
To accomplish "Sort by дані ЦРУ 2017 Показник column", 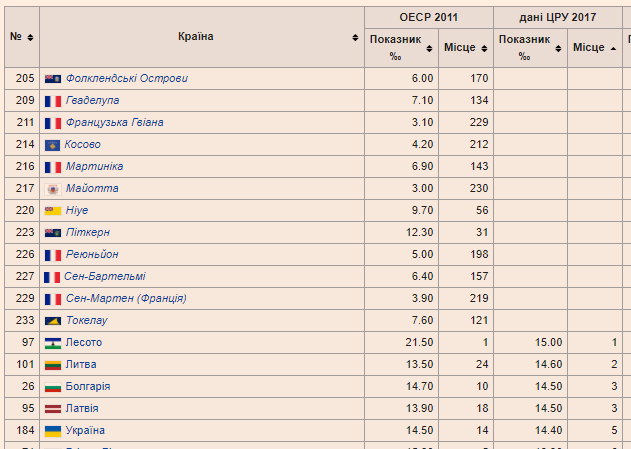I will (x=529, y=47).
